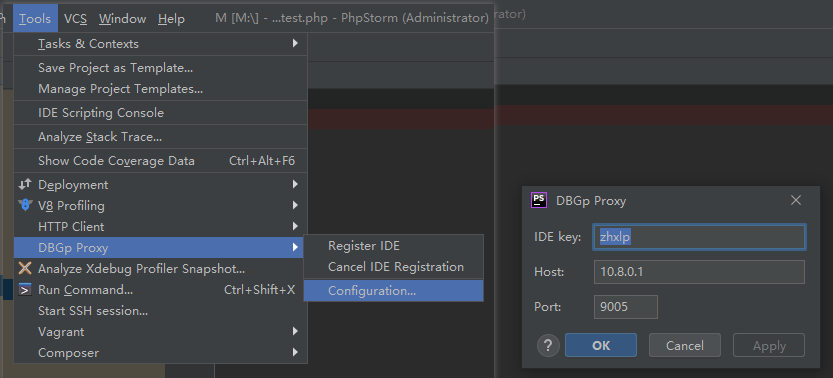
Task: Focus the Port field showing 9005
Action: point(626,307)
